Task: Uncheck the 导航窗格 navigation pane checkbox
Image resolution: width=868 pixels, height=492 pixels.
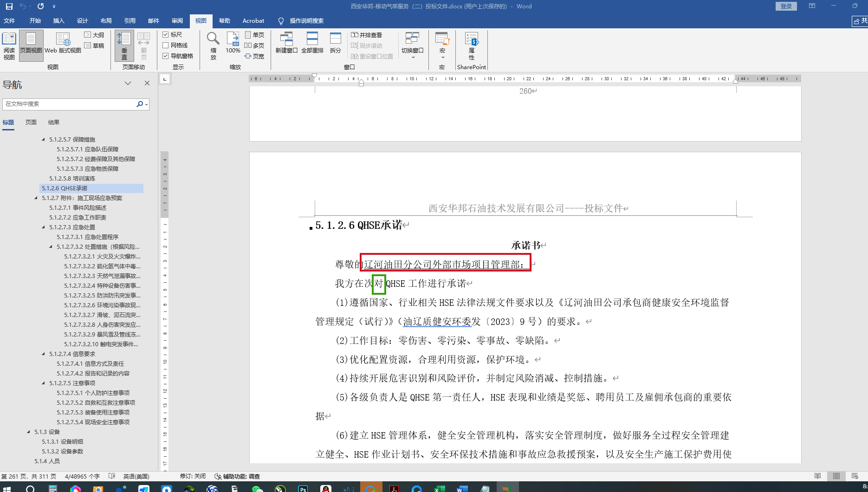Action: coord(166,56)
